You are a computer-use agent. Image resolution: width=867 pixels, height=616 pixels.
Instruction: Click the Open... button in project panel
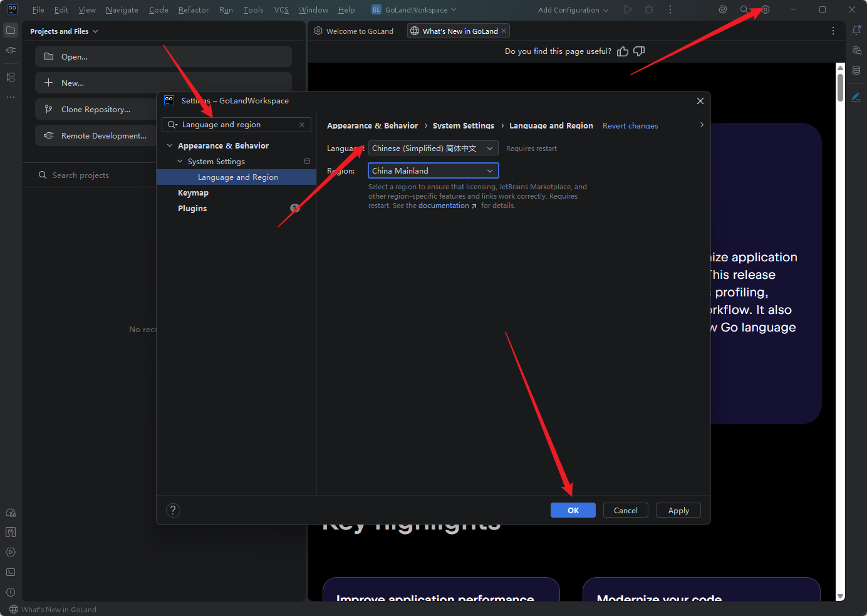164,56
